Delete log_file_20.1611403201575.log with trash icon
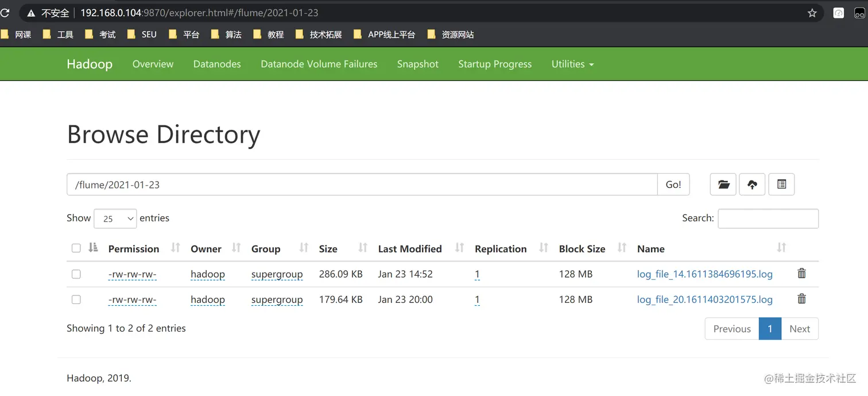The width and height of the screenshot is (868, 396). (x=802, y=299)
